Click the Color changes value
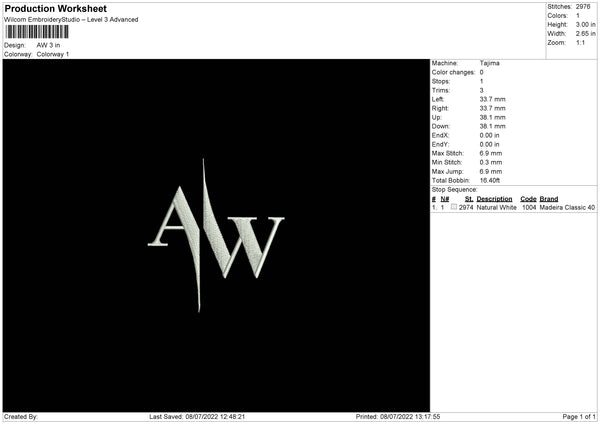The height and width of the screenshot is (424, 600). pyautogui.click(x=481, y=72)
